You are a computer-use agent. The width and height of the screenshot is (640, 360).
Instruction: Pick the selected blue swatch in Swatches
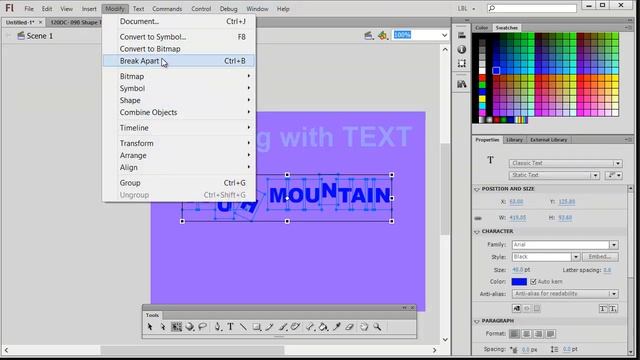496,71
